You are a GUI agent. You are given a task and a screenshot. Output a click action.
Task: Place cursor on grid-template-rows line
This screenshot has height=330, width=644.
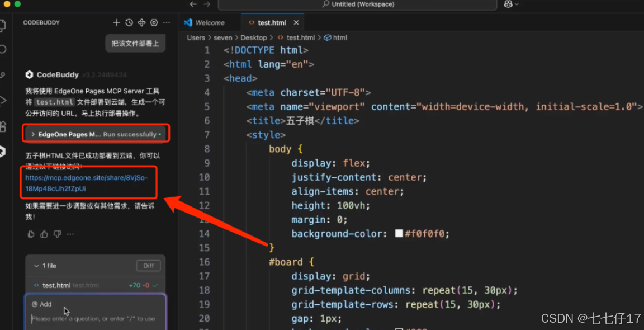[x=396, y=304]
